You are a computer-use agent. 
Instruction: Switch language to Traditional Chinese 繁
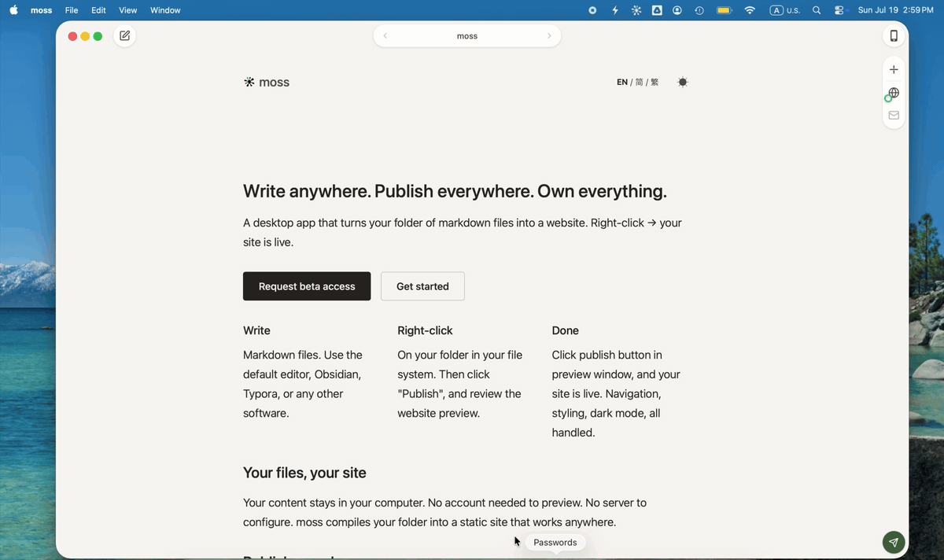pos(655,83)
